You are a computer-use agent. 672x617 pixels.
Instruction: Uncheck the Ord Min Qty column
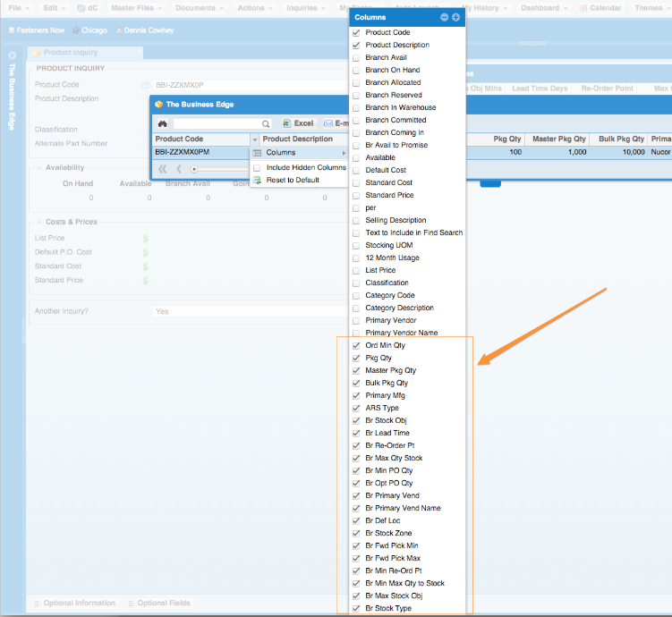click(x=356, y=345)
